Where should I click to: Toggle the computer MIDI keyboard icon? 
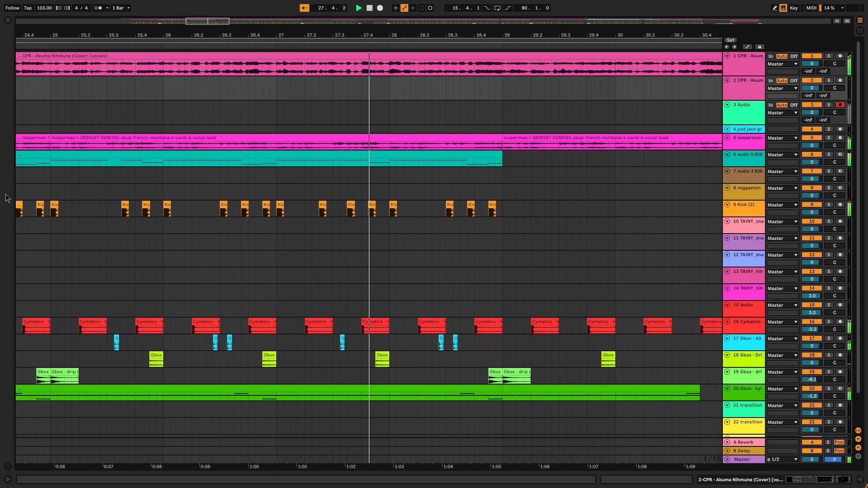783,8
